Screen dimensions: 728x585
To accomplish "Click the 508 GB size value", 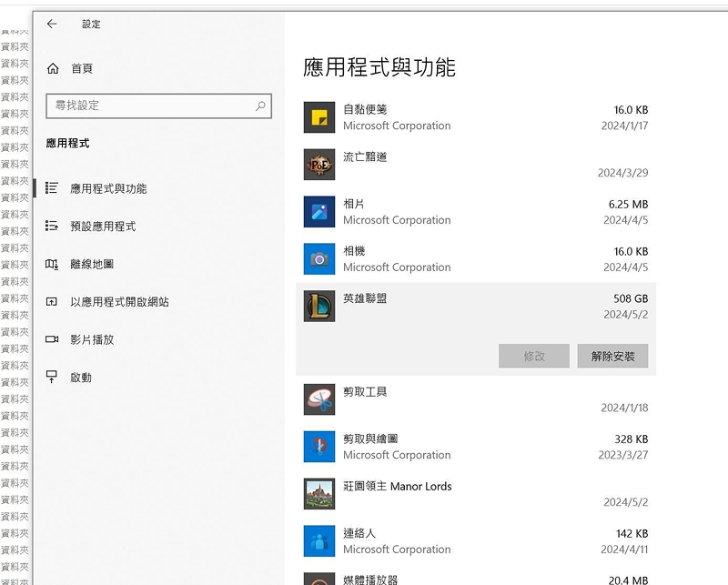I will click(631, 298).
